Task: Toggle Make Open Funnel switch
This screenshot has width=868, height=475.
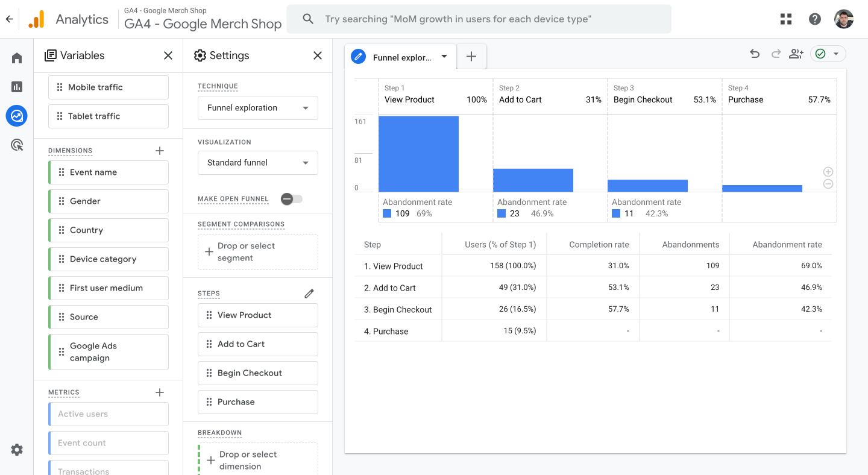Action: coord(292,199)
